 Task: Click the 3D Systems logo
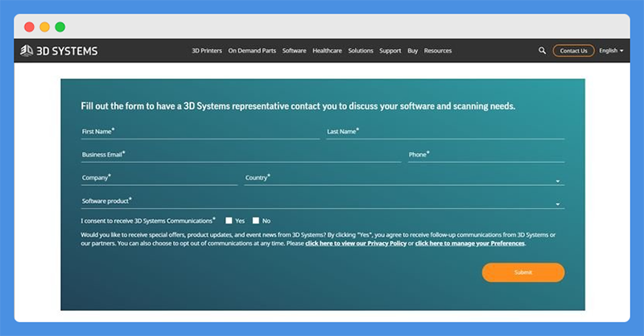point(59,51)
